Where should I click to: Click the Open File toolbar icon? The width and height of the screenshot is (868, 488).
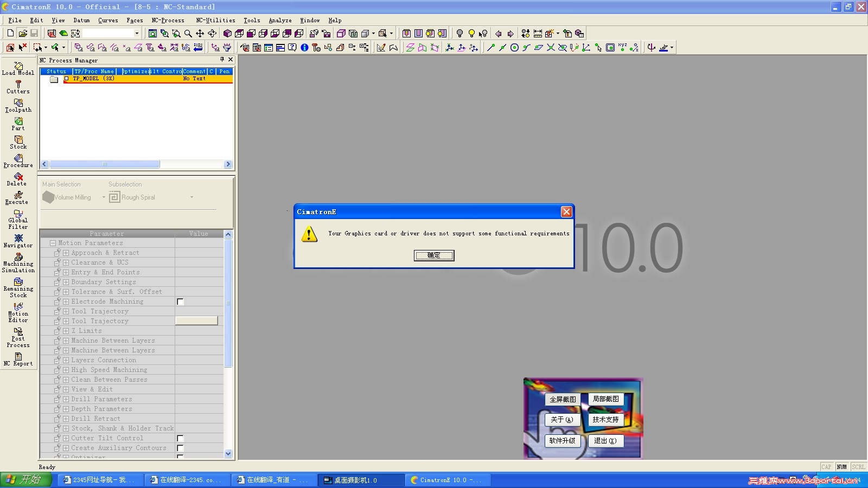pyautogui.click(x=22, y=33)
